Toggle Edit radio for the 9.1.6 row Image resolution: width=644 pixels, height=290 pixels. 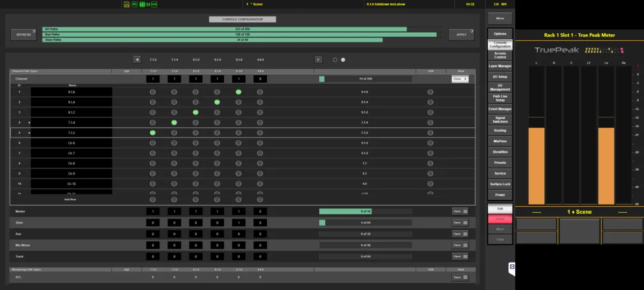point(430,92)
